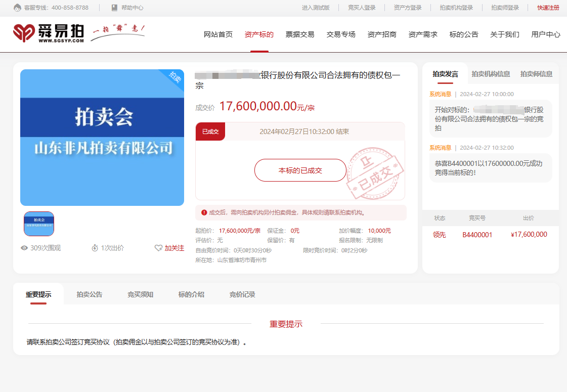
Task: Click the 2024-02-27 10:00:00 system message timestamp
Action: pyautogui.click(x=487, y=94)
